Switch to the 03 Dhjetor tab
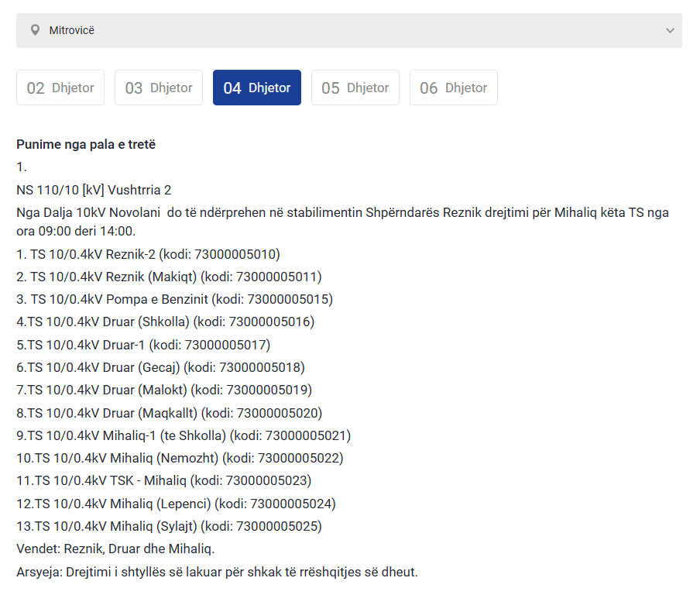This screenshot has width=700, height=602. tap(159, 88)
